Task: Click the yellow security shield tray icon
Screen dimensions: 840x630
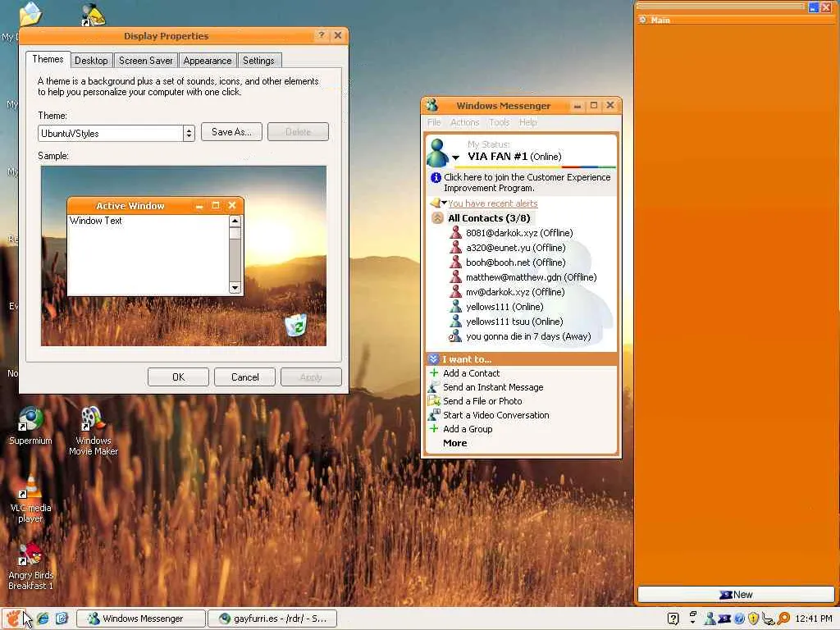Action: [753, 619]
